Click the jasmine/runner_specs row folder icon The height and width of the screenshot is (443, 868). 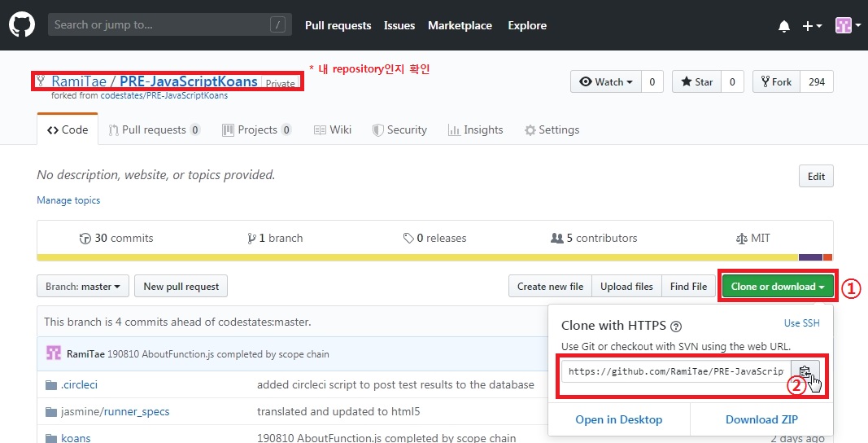(x=51, y=412)
